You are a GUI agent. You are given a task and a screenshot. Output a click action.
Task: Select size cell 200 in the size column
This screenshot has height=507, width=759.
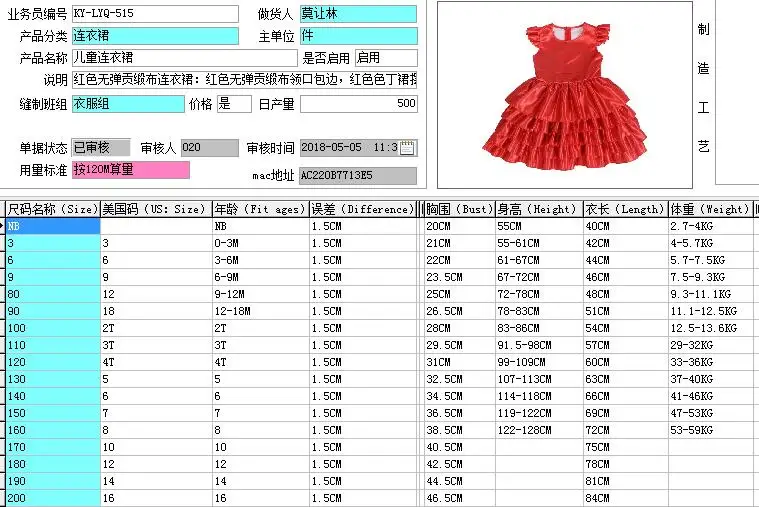(x=53, y=498)
